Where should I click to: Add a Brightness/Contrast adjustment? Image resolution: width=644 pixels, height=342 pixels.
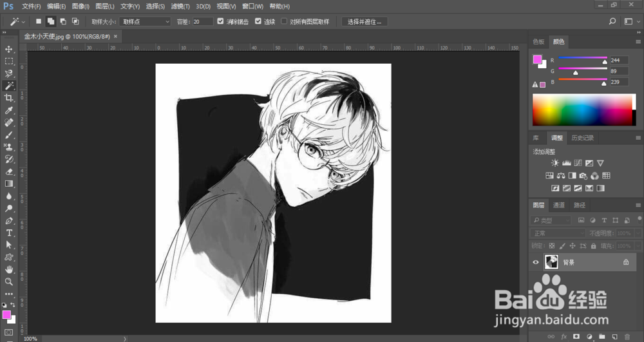tap(555, 163)
